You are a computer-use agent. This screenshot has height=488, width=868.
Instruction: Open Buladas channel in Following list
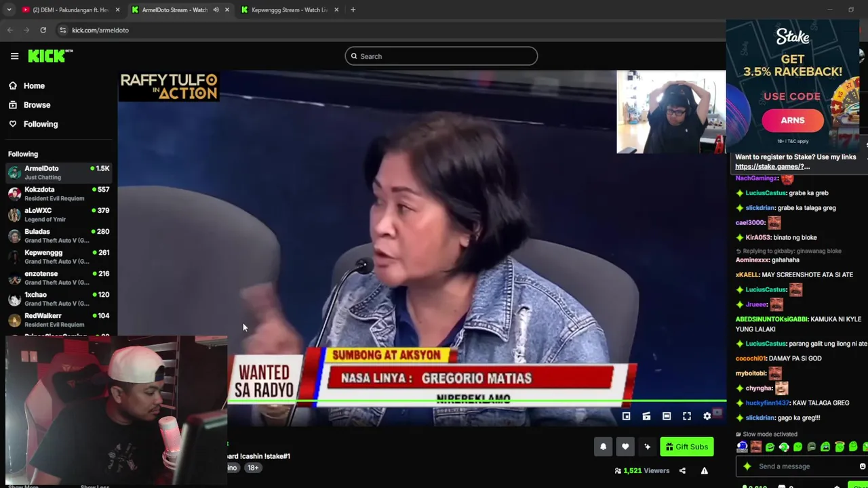click(x=59, y=235)
